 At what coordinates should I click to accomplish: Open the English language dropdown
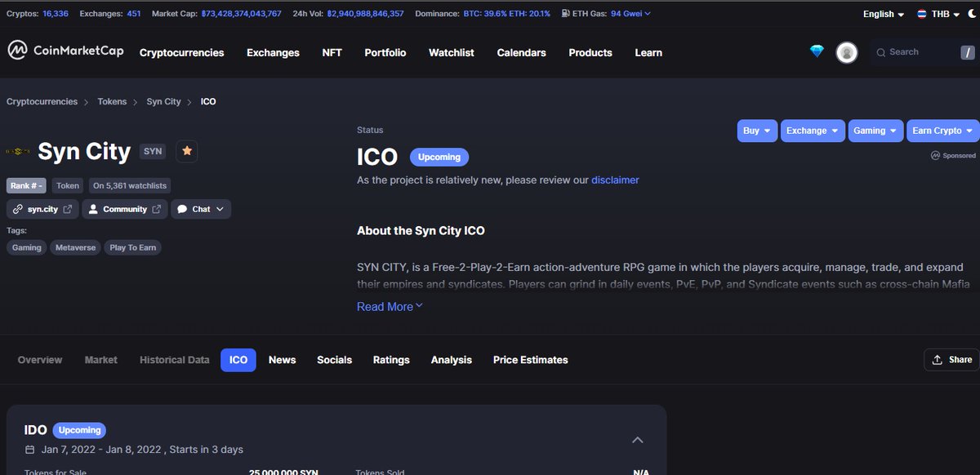pos(884,14)
